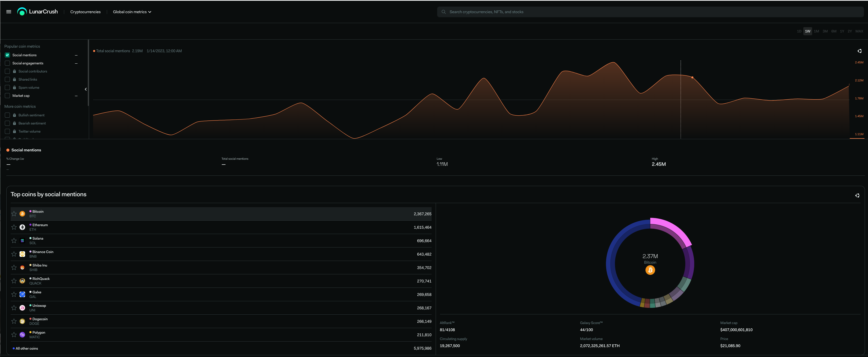The height and width of the screenshot is (357, 868).
Task: Star the Solana row
Action: pyautogui.click(x=14, y=241)
